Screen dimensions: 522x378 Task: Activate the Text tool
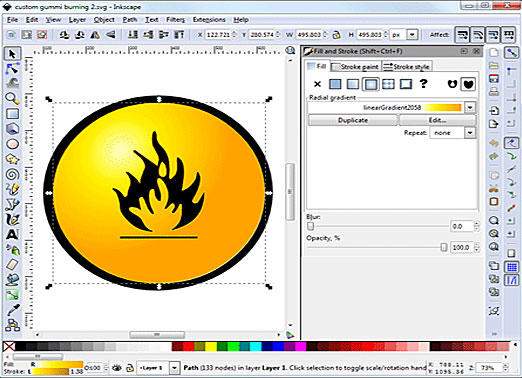(13, 235)
